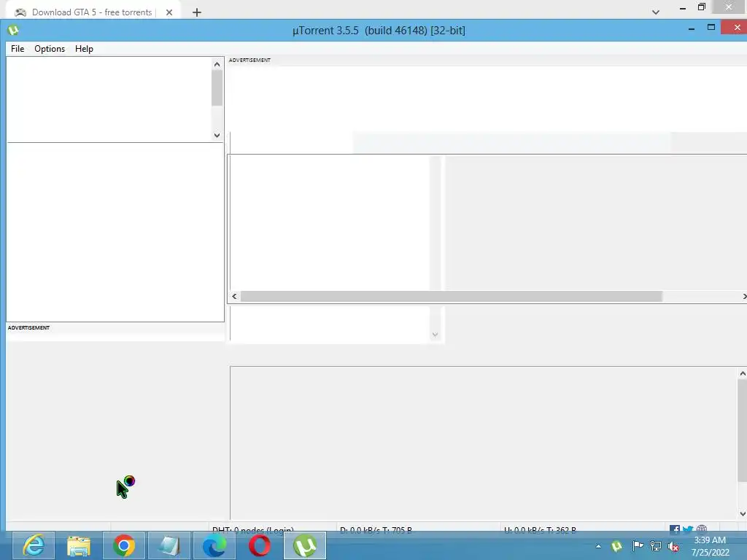Open File Explorer from the taskbar
This screenshot has width=747, height=560.
[x=79, y=545]
